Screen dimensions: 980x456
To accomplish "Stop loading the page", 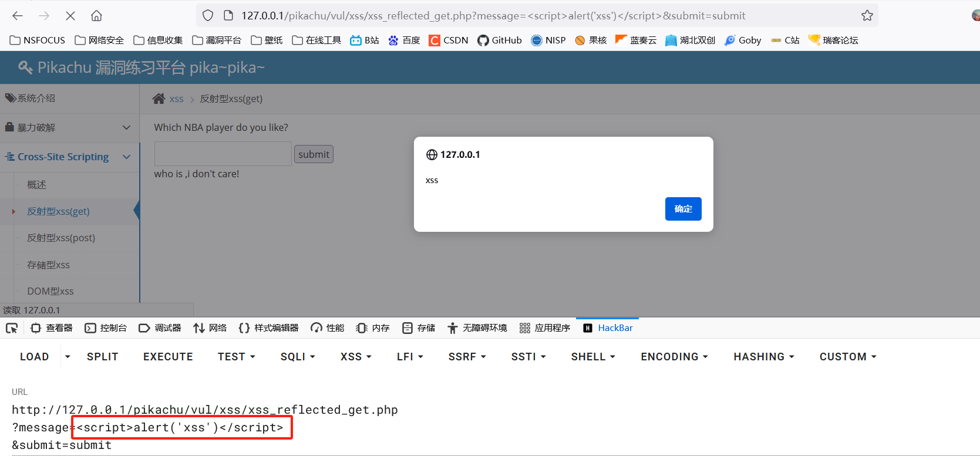I will (70, 16).
